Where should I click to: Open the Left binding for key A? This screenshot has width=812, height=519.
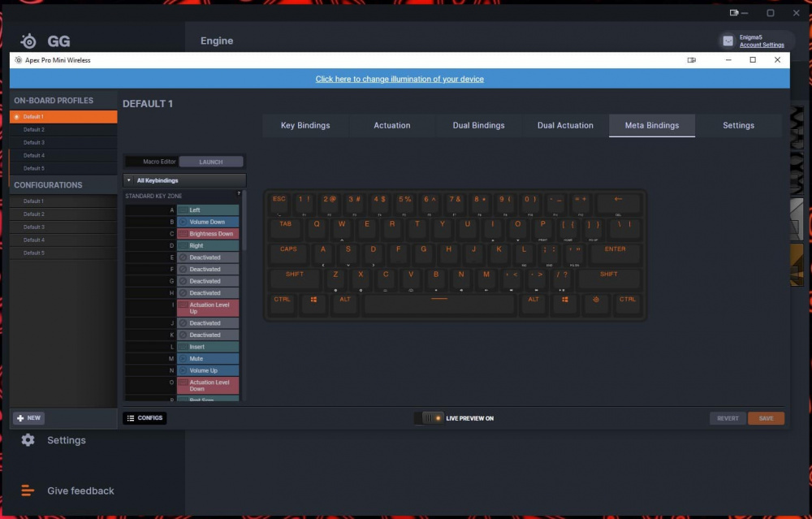[x=208, y=210]
